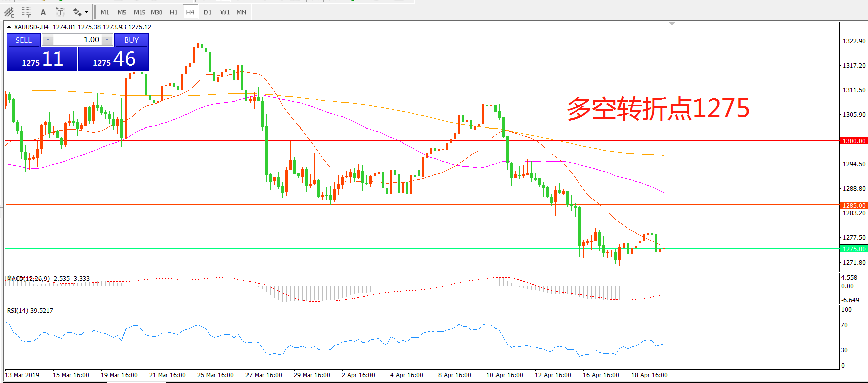Toggle the H4 timeframe button
The width and height of the screenshot is (868, 383).
190,12
